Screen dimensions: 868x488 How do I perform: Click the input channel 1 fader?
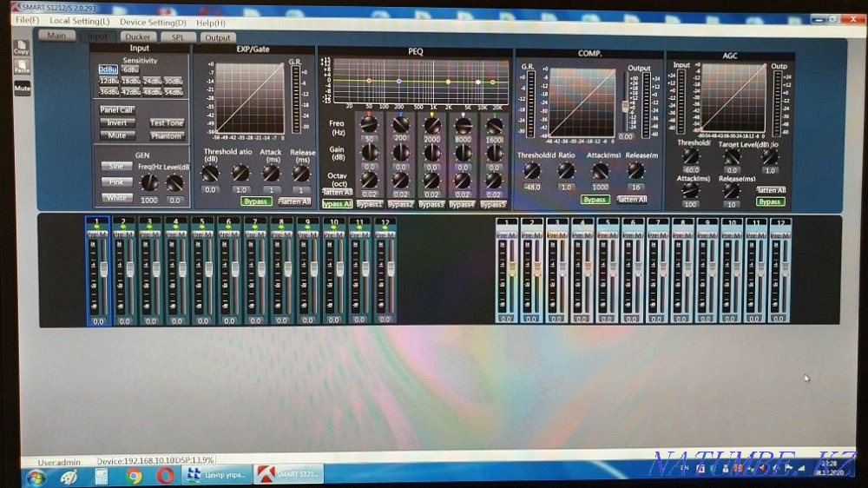point(102,268)
